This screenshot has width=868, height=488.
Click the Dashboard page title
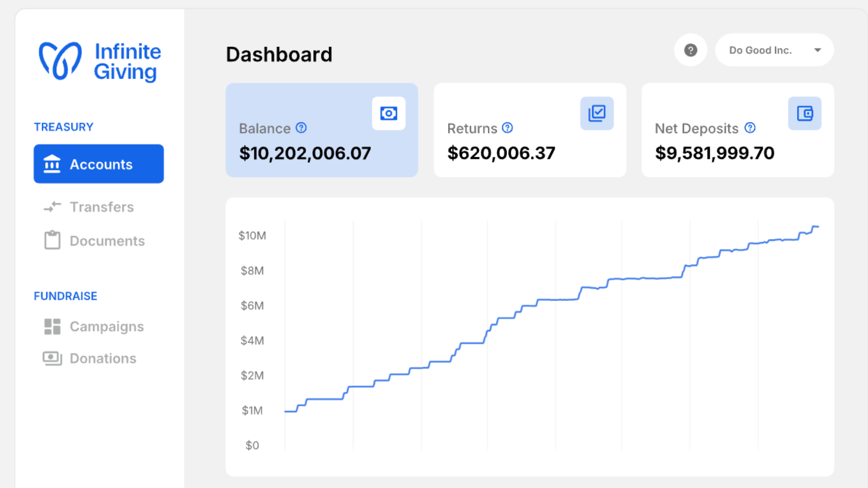[279, 55]
